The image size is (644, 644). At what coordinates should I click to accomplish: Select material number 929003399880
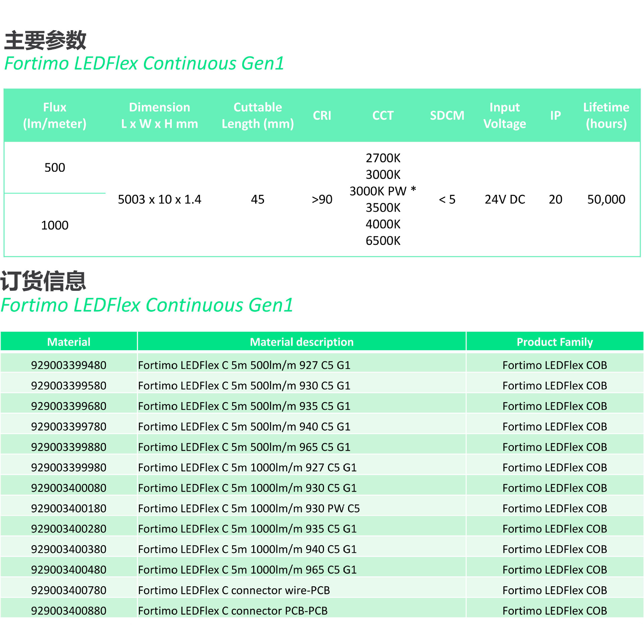[69, 447]
